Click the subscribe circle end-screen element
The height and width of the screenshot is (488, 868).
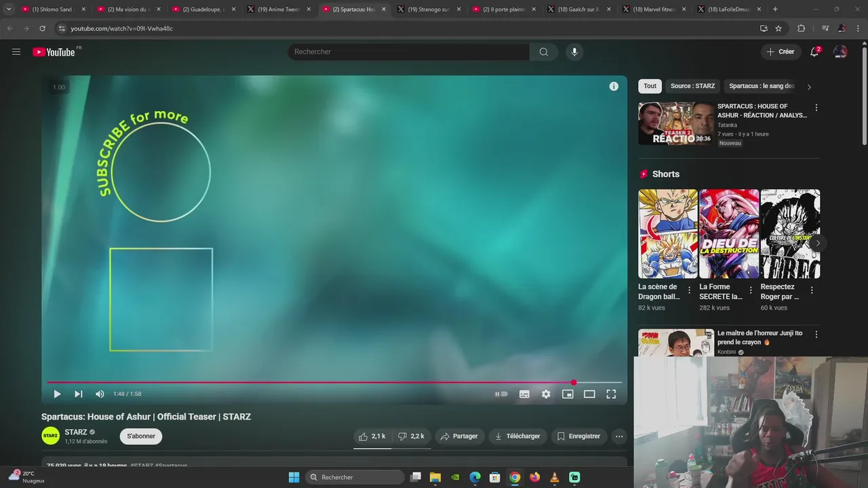coord(161,172)
